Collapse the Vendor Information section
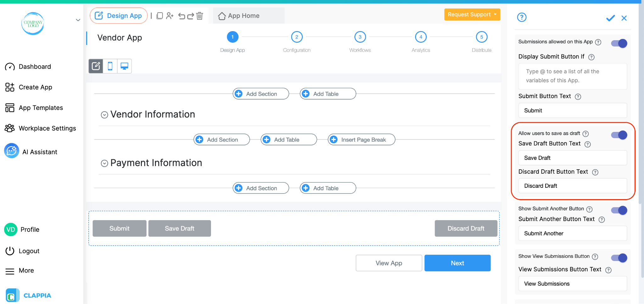This screenshot has height=304, width=644. coord(104,115)
